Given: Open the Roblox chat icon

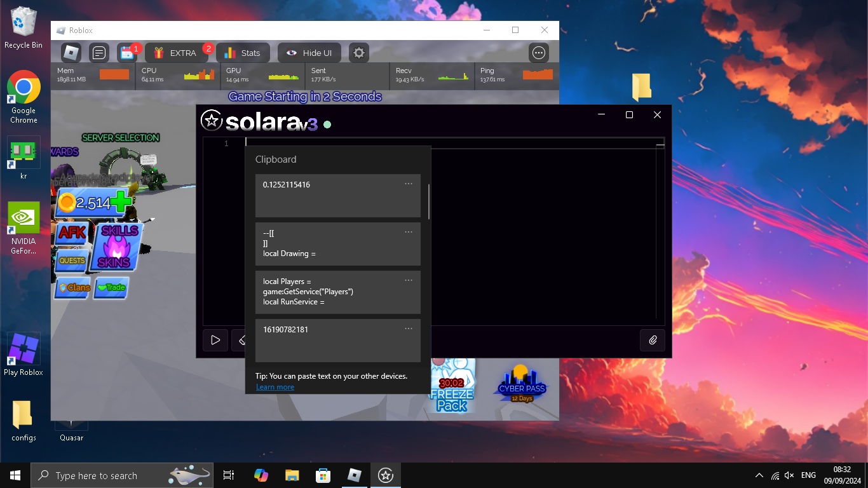Looking at the screenshot, I should coord(99,53).
